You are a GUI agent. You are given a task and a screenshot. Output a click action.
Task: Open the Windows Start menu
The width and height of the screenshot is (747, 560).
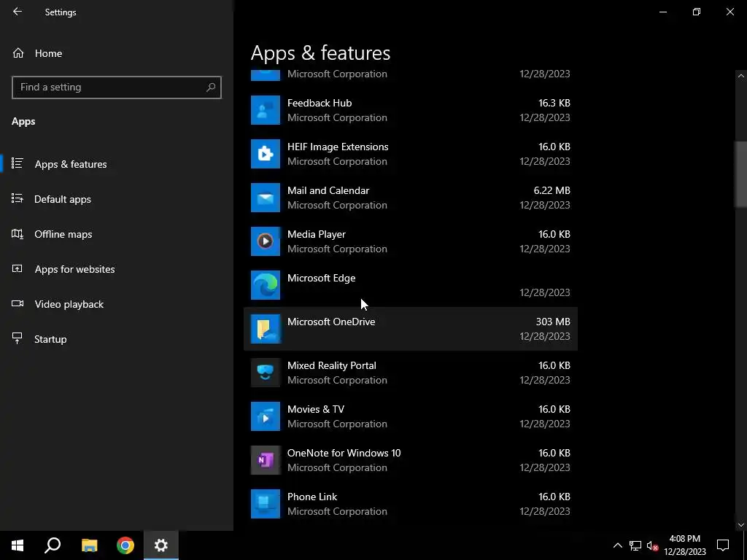[x=18, y=545]
